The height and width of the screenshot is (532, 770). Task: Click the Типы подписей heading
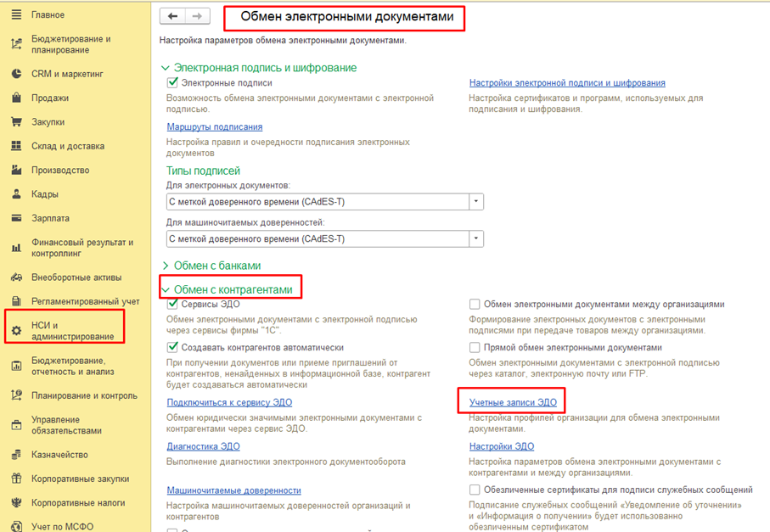coord(203,171)
